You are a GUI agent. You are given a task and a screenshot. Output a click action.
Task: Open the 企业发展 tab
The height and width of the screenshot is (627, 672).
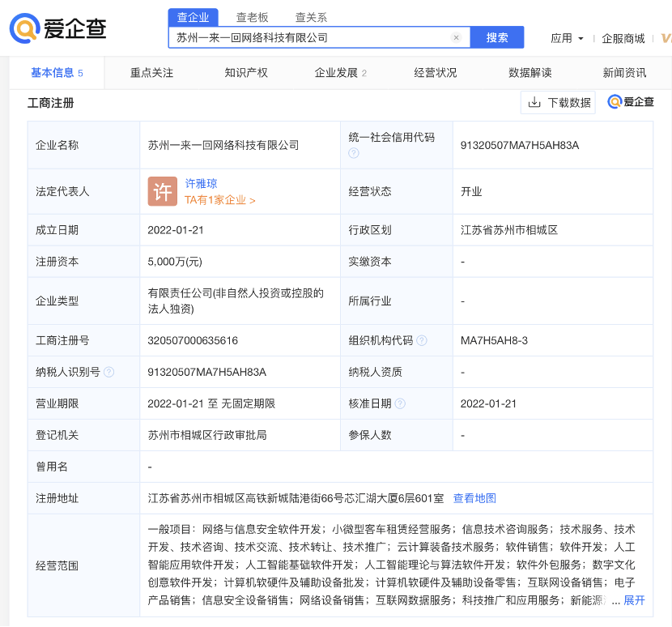click(340, 72)
